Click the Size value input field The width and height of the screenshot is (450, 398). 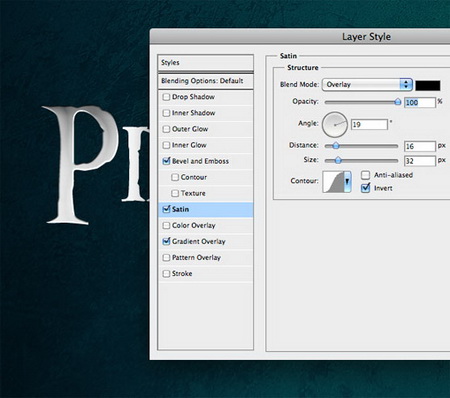pyautogui.click(x=420, y=161)
